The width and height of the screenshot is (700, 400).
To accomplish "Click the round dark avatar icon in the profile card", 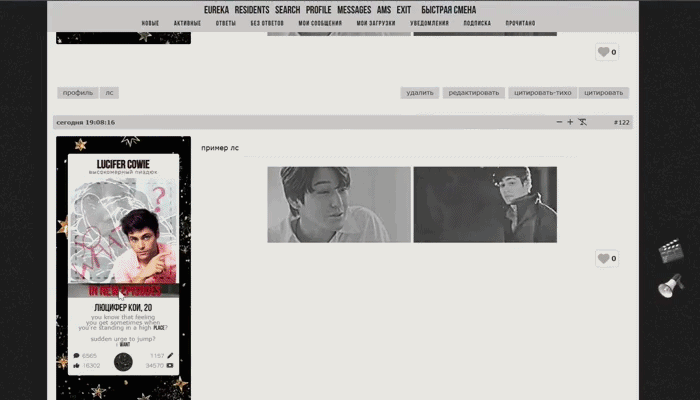I will click(123, 362).
